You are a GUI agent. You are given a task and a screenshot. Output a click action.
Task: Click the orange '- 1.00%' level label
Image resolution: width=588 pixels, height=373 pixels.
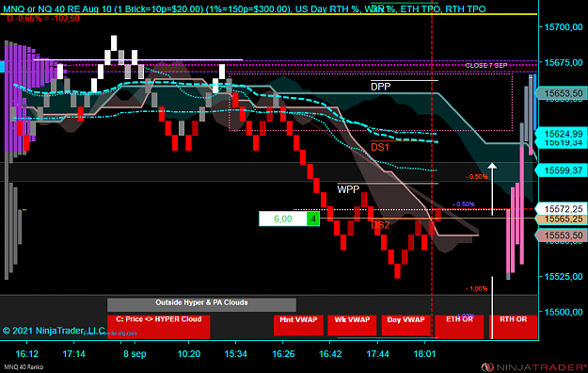point(477,288)
